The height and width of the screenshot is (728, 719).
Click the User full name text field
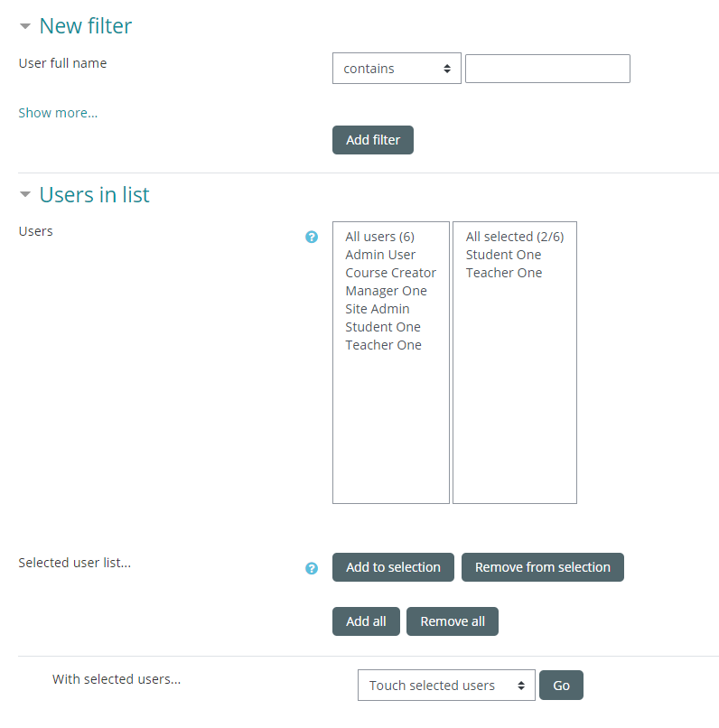pos(547,69)
